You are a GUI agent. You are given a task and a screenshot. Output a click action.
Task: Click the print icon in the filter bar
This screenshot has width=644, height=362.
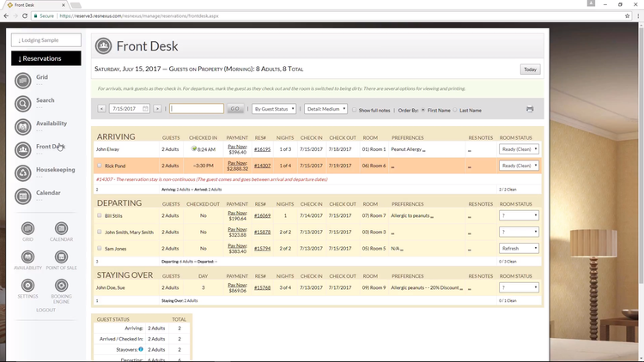click(530, 109)
